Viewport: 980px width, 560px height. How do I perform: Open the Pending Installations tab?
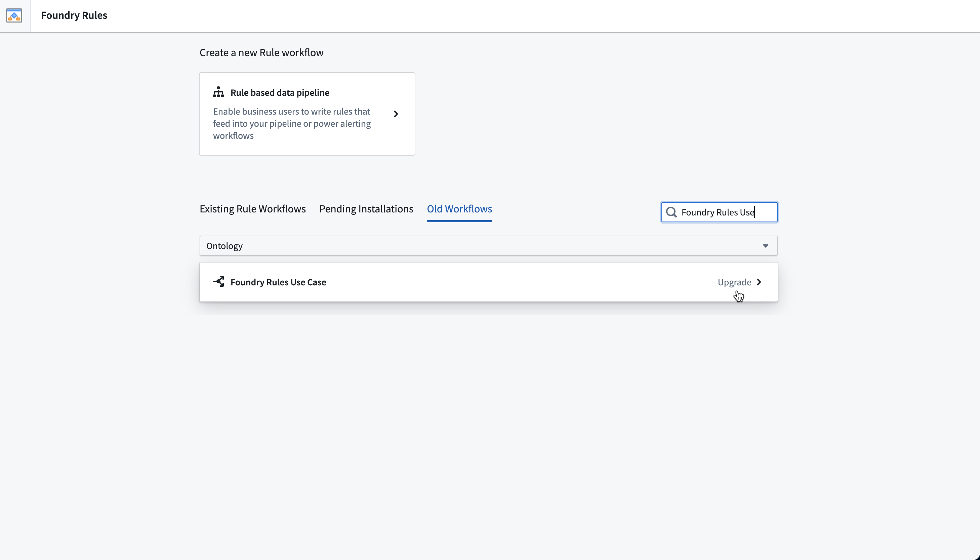(366, 209)
